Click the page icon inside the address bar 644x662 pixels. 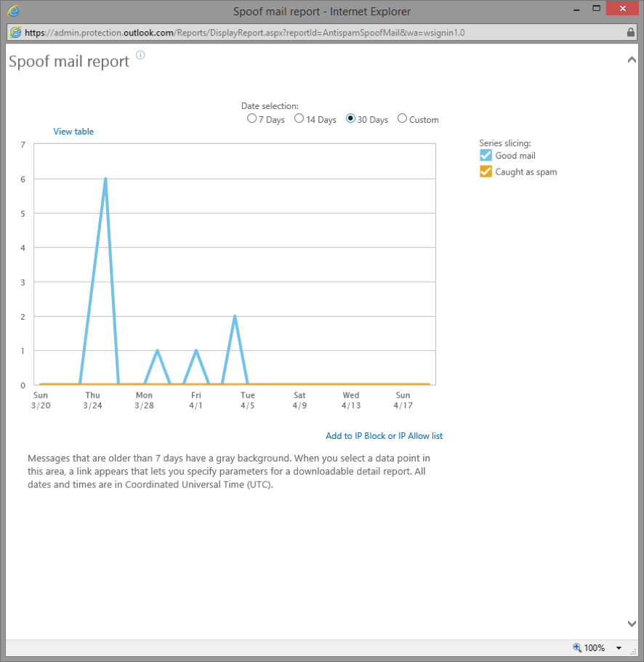click(14, 33)
